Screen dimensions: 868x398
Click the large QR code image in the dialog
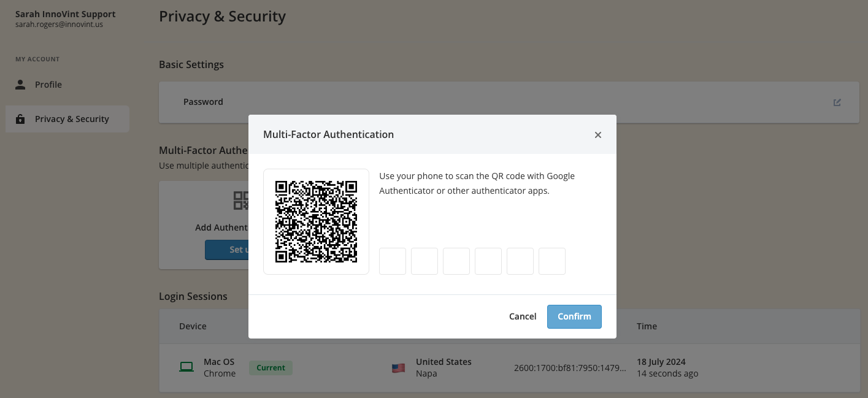(316, 221)
